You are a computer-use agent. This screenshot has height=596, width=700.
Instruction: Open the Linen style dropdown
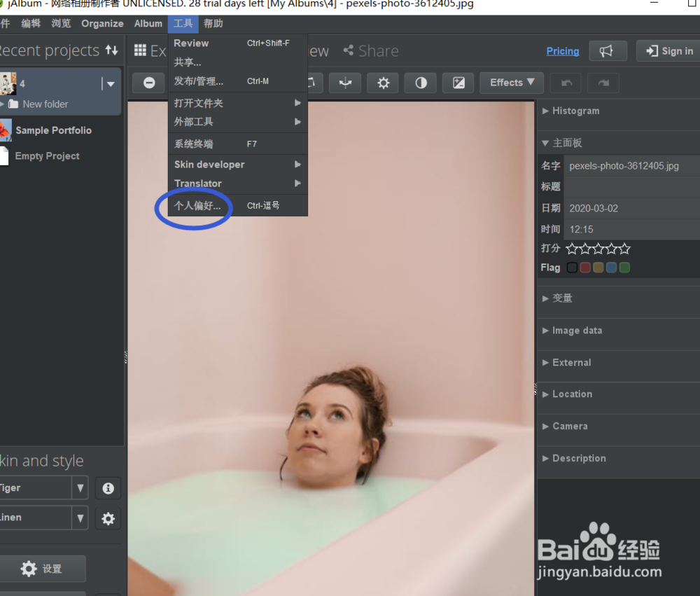(80, 518)
